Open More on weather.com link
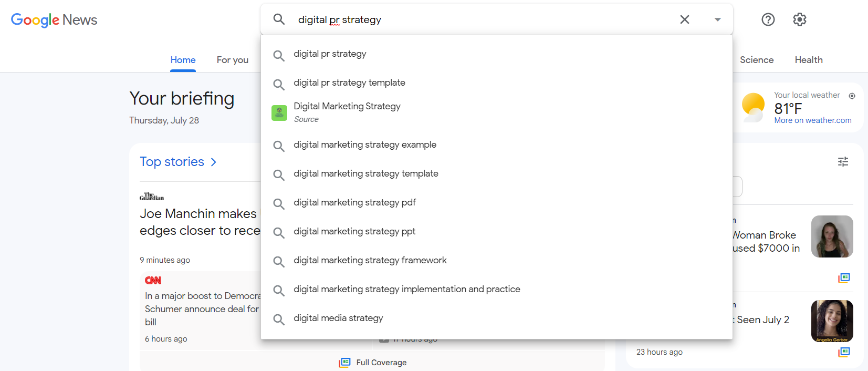868x371 pixels. tap(812, 120)
